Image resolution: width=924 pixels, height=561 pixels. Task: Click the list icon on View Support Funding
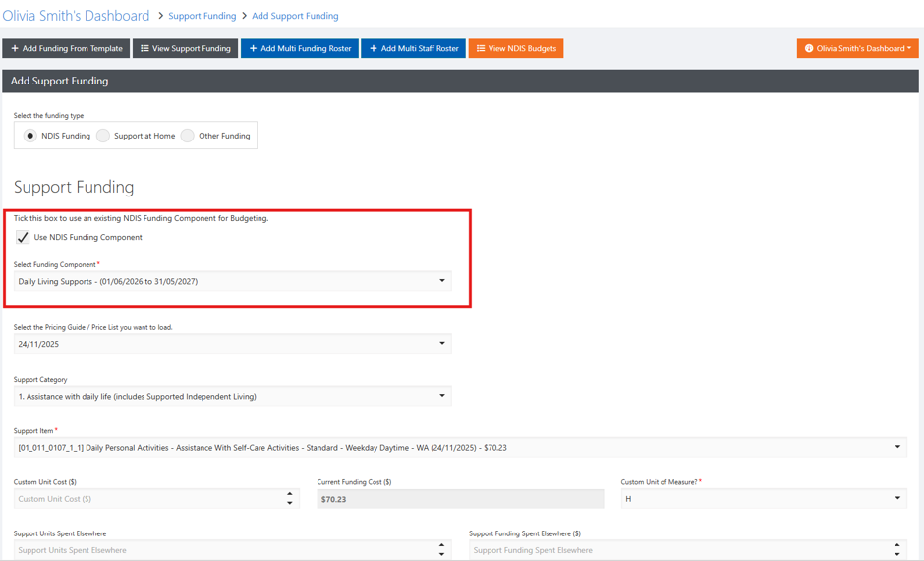144,48
